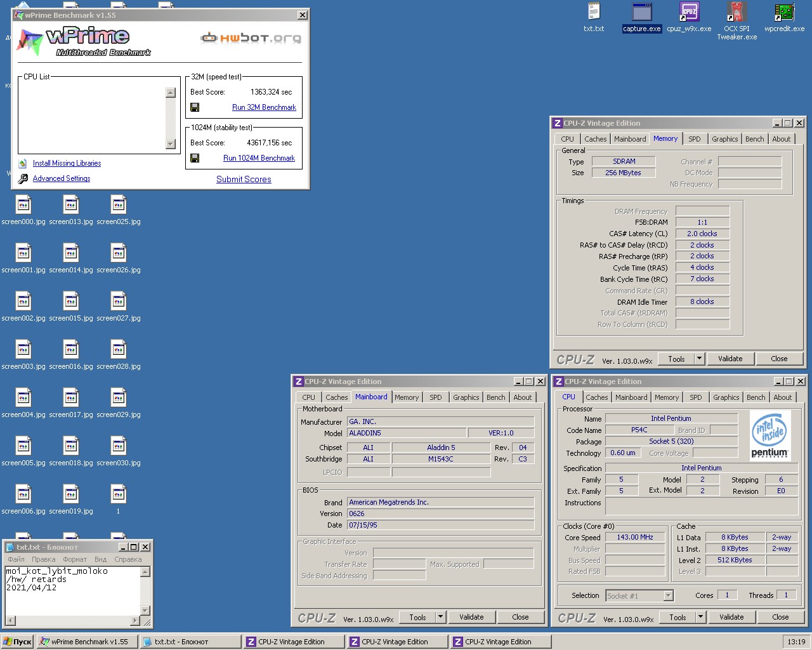Open Bench tab in CPU processor window
The height and width of the screenshot is (650, 812).
pyautogui.click(x=756, y=397)
